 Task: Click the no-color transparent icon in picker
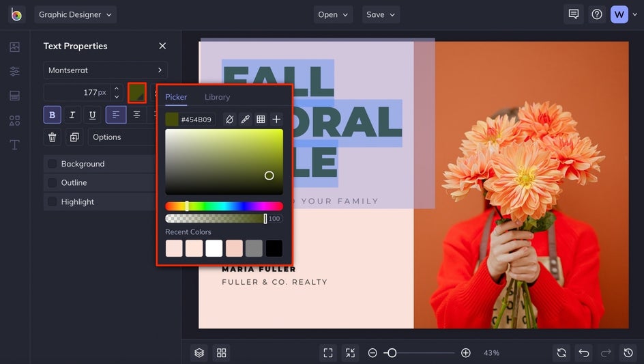[x=230, y=120]
